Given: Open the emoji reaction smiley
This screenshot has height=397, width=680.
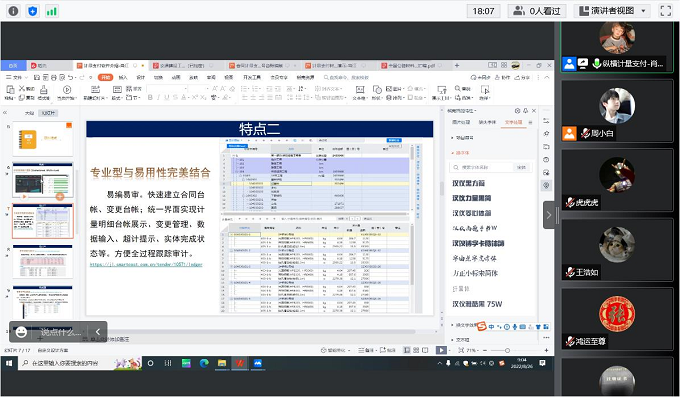Looking at the screenshot, I should point(21,332).
